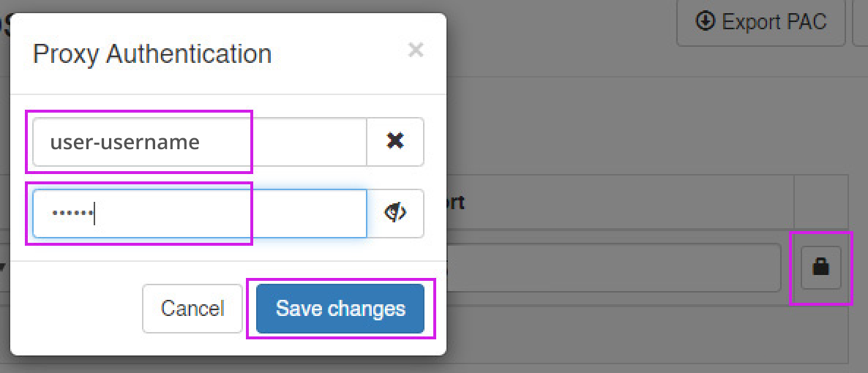Click into the masked password field

point(199,214)
